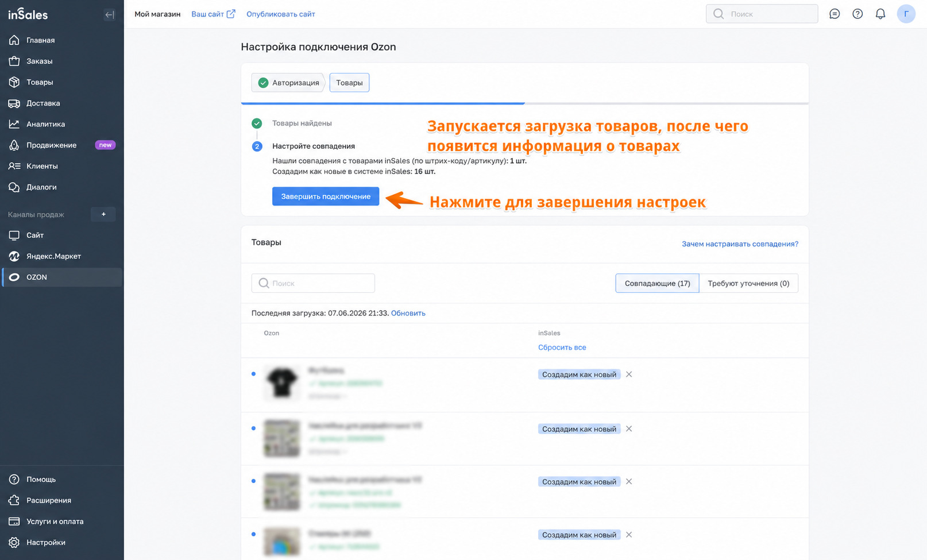Open the Товары box icon in sidebar
Viewport: 927px width, 560px height.
pyautogui.click(x=14, y=82)
